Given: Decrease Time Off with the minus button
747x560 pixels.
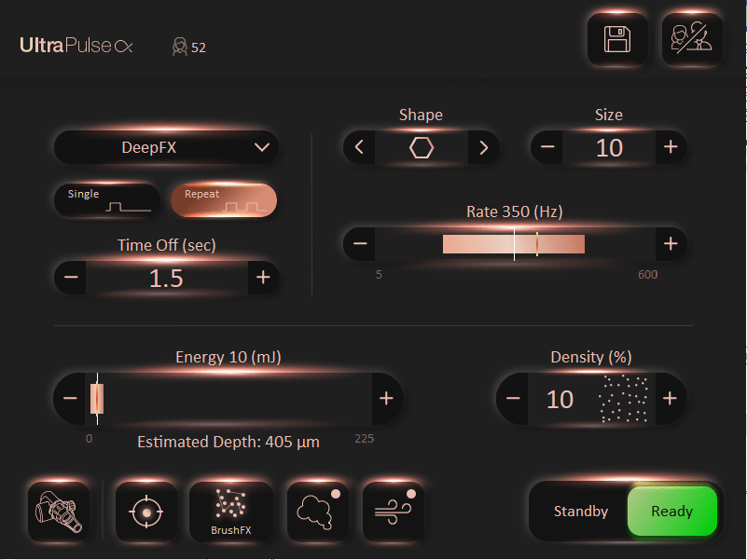Looking at the screenshot, I should click(70, 277).
